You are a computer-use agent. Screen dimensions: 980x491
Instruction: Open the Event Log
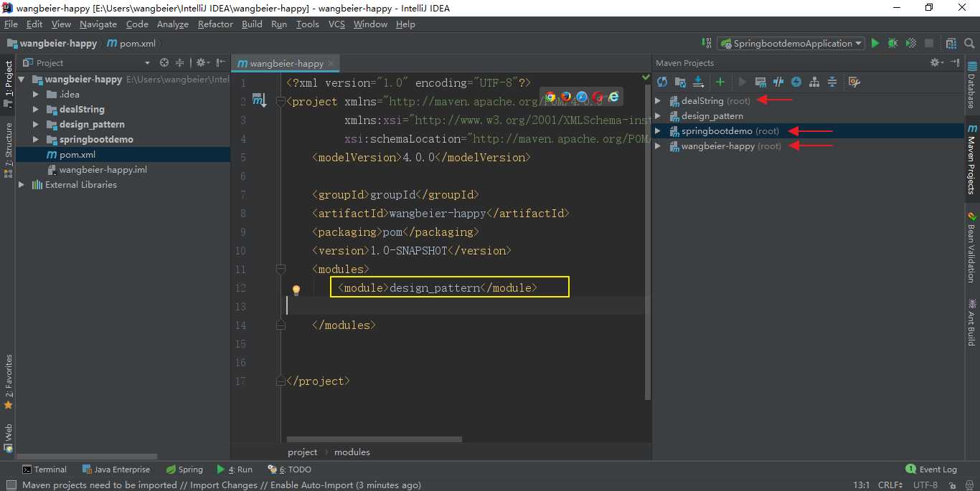931,469
